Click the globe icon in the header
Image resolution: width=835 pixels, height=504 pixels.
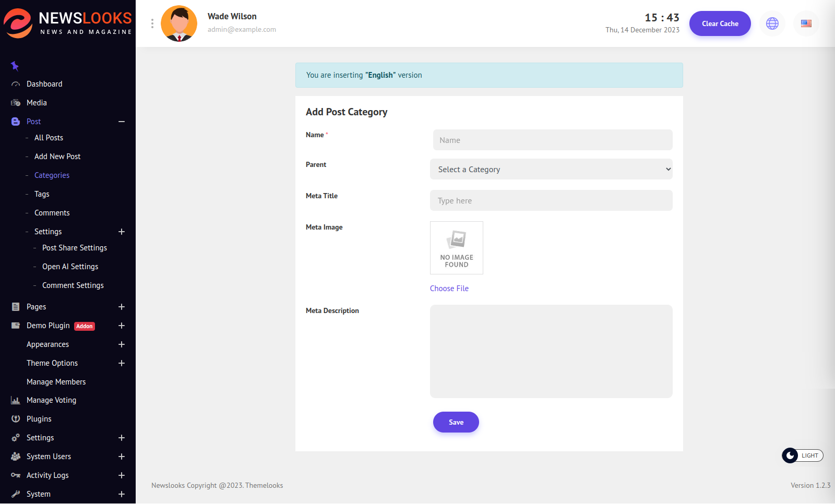(x=772, y=23)
